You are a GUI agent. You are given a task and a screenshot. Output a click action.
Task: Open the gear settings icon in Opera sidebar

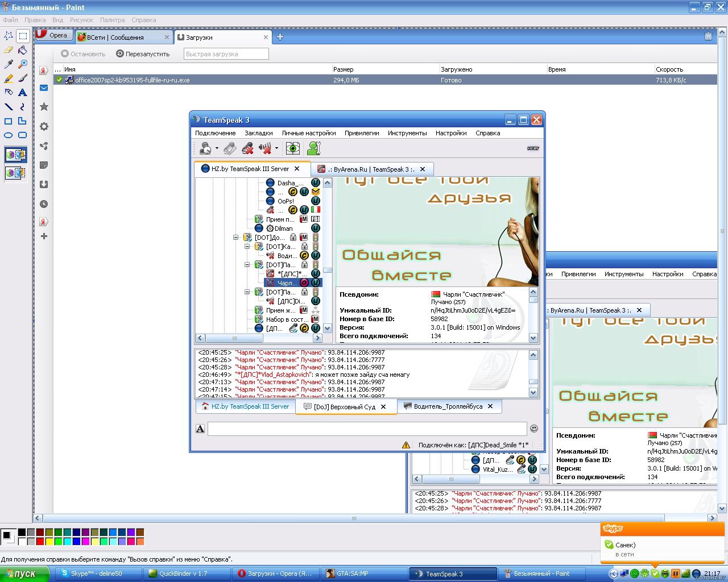click(44, 126)
